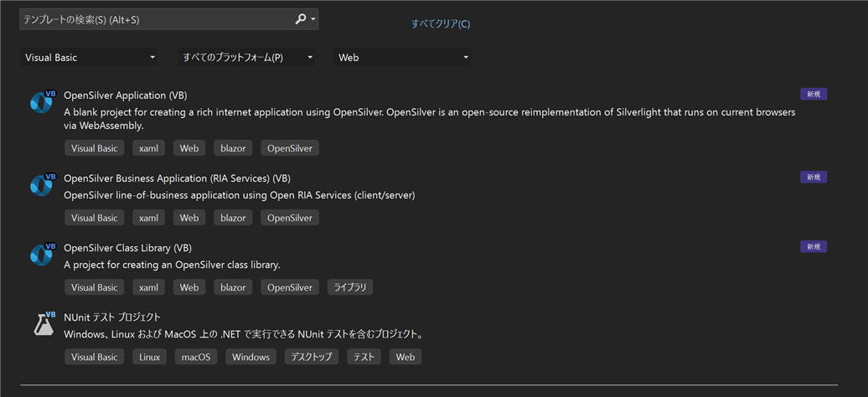This screenshot has height=397, width=868.
Task: Click 新規 badge on OpenSilver Application
Action: 814,94
